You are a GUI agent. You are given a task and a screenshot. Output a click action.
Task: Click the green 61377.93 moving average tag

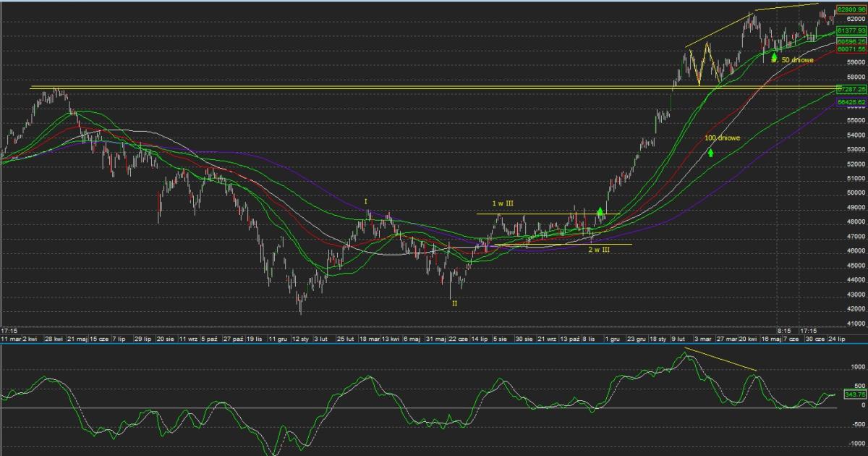click(x=851, y=30)
